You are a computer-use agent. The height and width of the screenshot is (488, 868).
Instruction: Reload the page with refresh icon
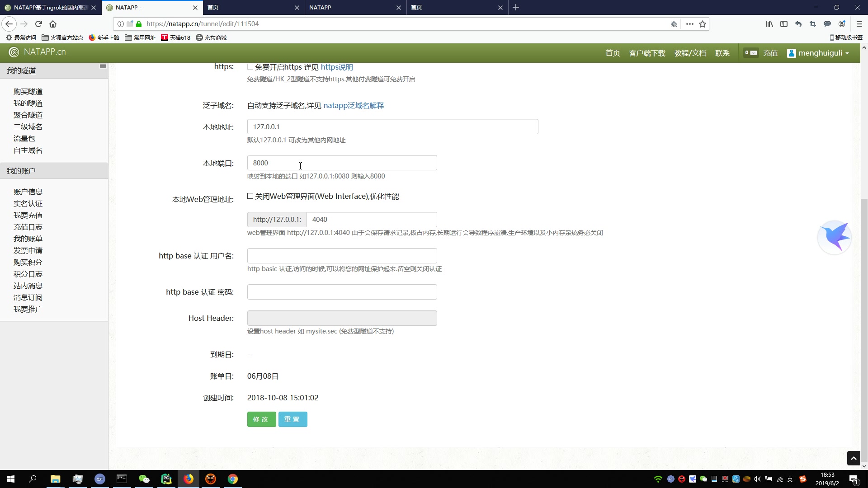[x=38, y=24]
